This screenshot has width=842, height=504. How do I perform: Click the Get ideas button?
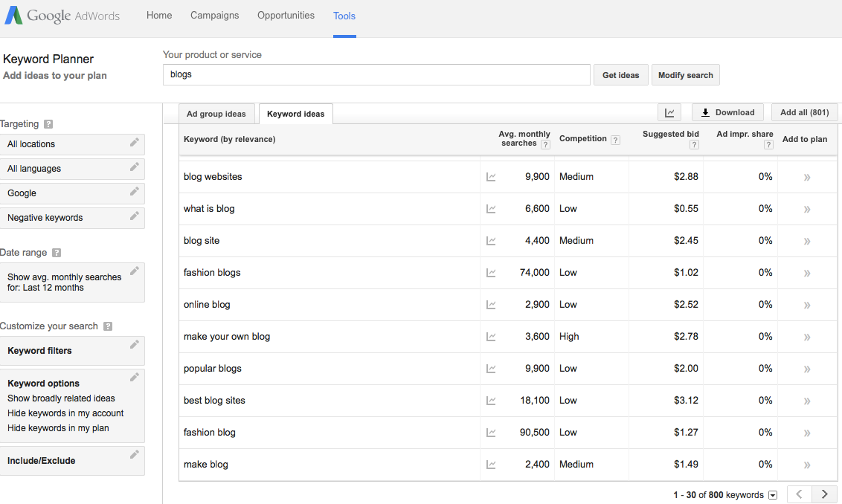tap(620, 75)
